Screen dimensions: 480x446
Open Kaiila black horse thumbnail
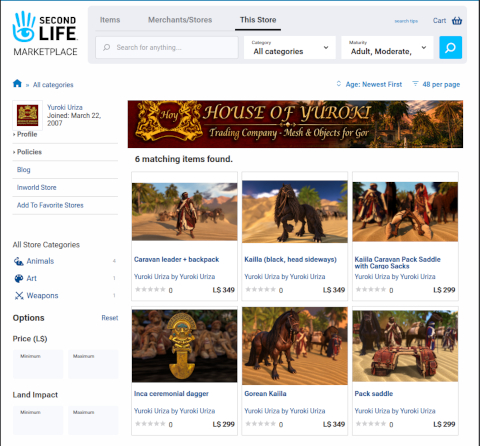pos(295,212)
